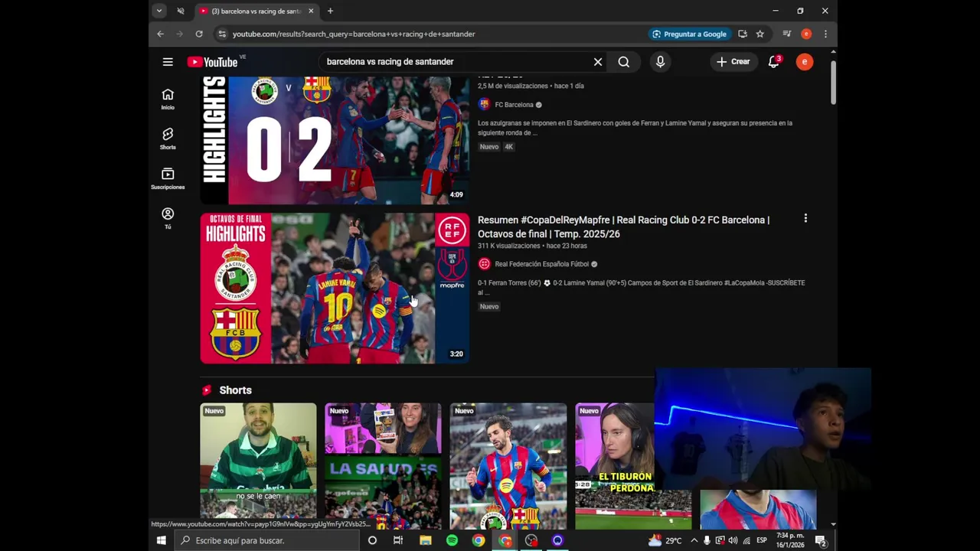This screenshot has height=551, width=980.
Task: Bookmark this page with the star
Action: tap(760, 34)
